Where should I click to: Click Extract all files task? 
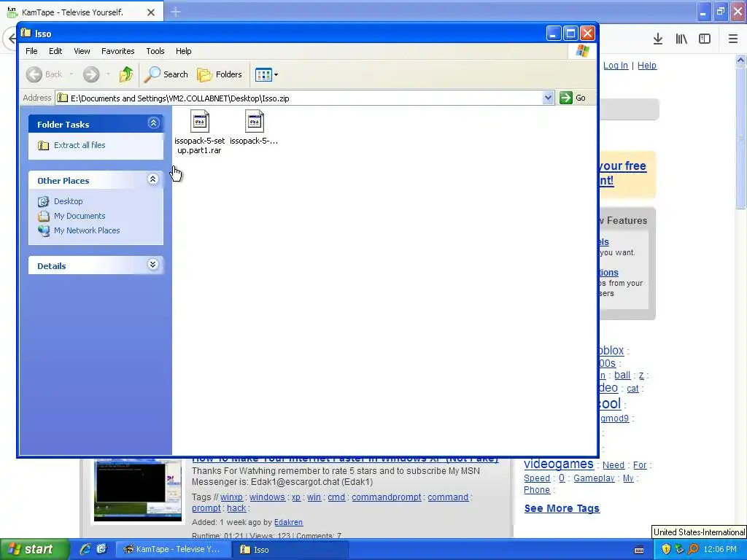[x=79, y=145]
